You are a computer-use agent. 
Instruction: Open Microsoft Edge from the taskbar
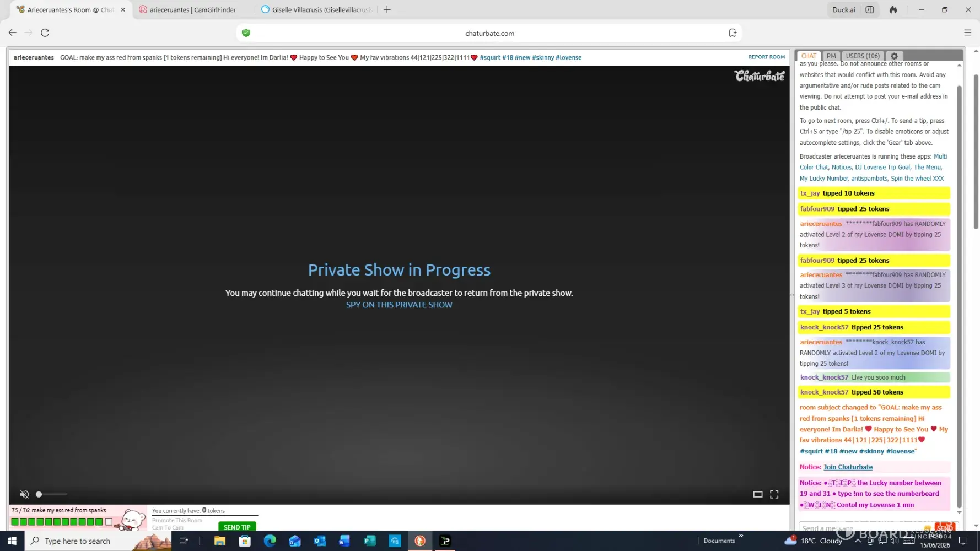click(x=270, y=541)
